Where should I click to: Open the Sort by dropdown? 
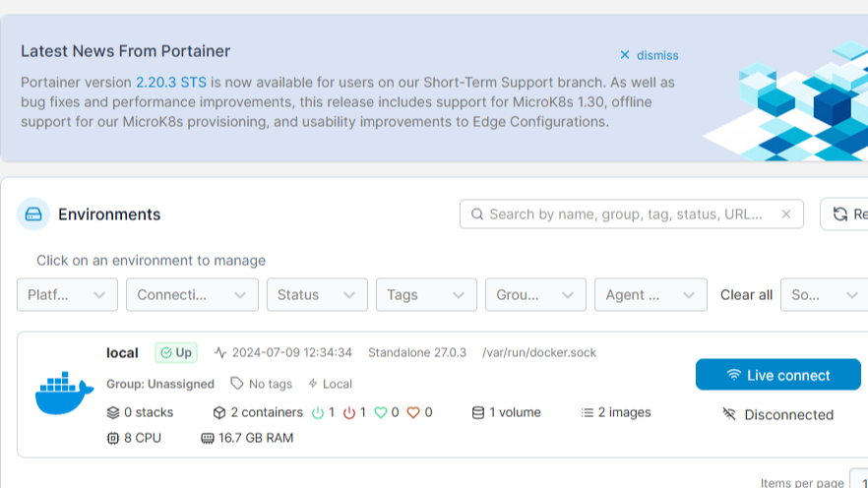[x=825, y=295]
